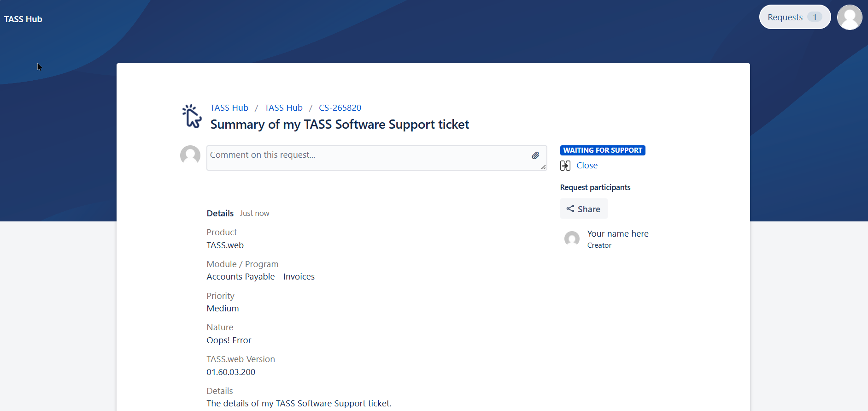868x411 pixels.
Task: Go to TASS Hub home via header title
Action: point(23,19)
